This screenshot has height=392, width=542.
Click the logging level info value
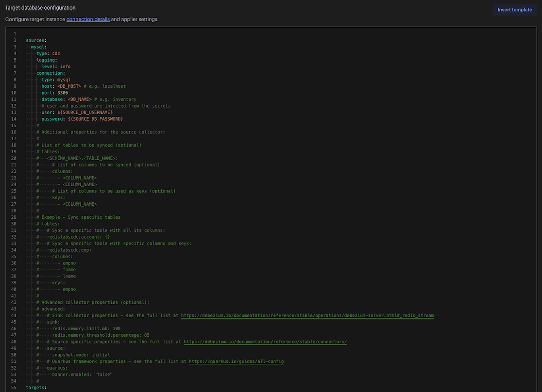(x=65, y=66)
